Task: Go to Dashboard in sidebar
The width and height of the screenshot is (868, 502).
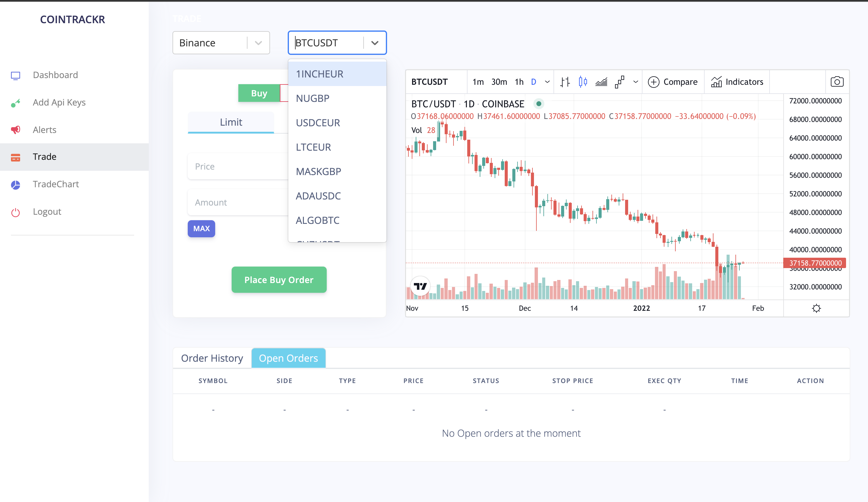Action: coord(55,75)
